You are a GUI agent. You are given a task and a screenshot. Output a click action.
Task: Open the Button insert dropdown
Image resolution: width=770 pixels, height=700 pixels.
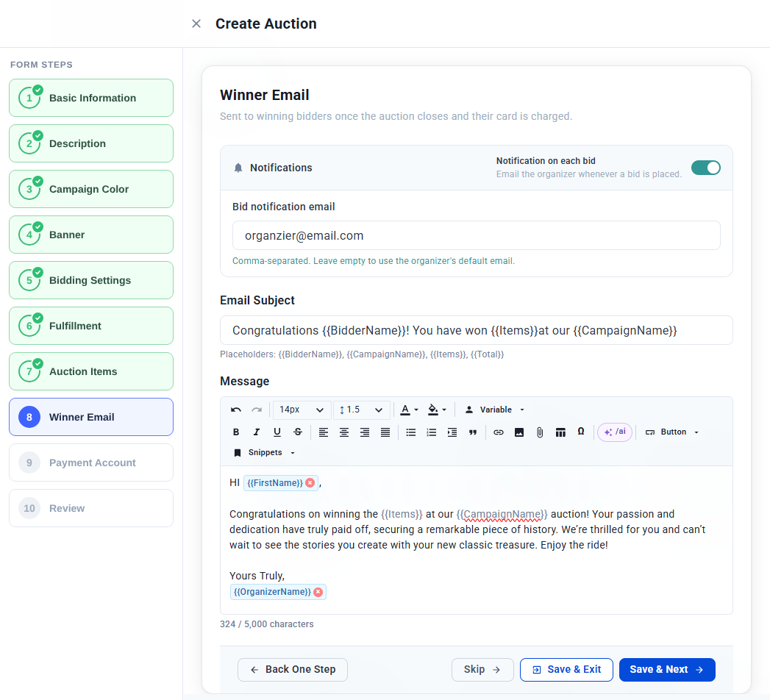[671, 432]
